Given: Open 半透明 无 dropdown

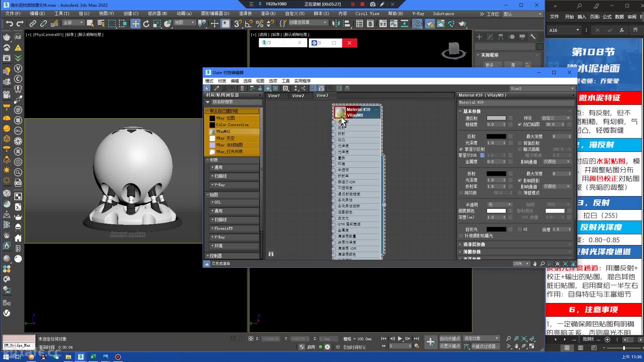Looking at the screenshot, I should (x=499, y=204).
